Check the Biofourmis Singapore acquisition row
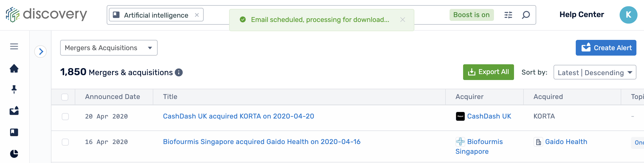 (x=65, y=142)
